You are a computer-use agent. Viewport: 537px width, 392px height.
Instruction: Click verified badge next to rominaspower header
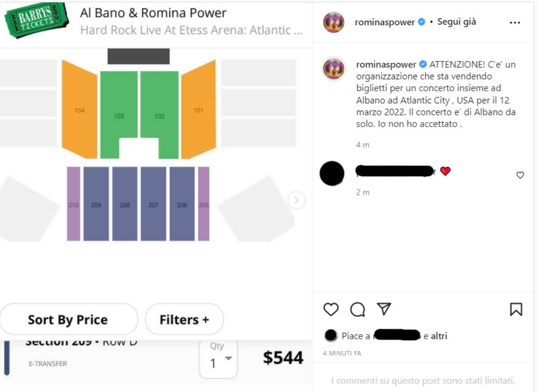coord(422,22)
